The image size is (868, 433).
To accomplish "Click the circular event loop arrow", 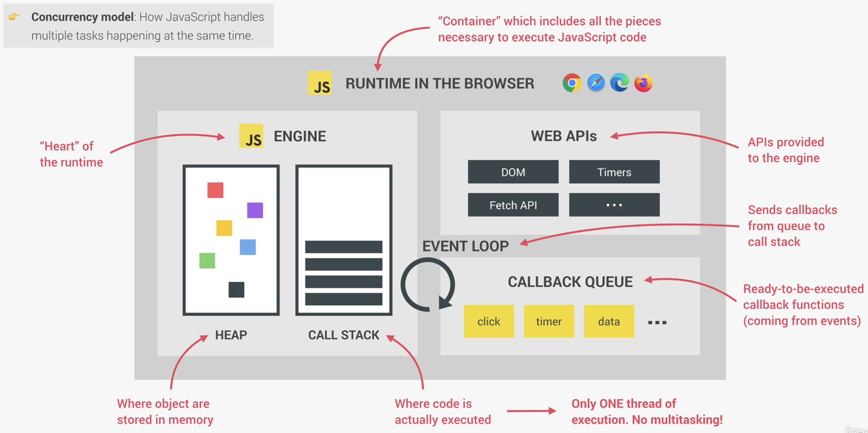I will tap(428, 285).
